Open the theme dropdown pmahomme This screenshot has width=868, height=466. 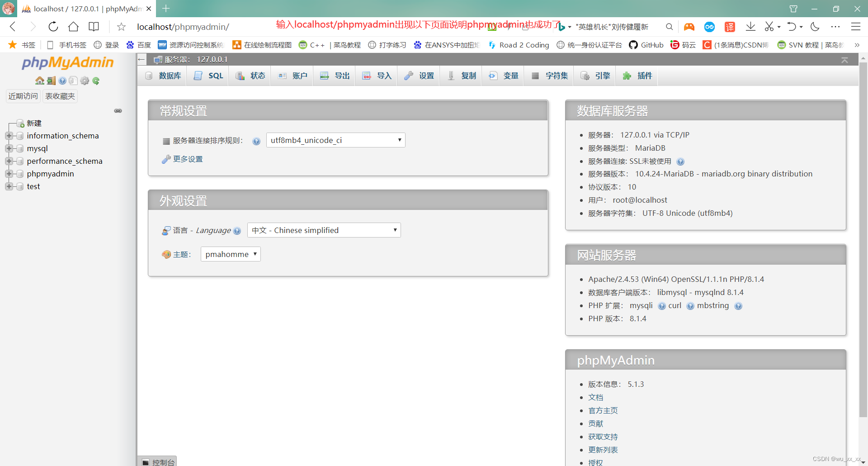point(231,254)
